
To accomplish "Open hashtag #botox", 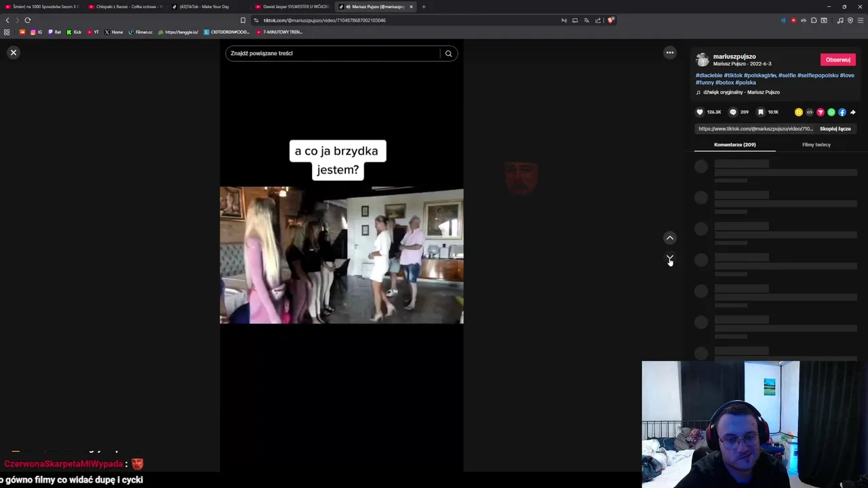I will click(725, 83).
